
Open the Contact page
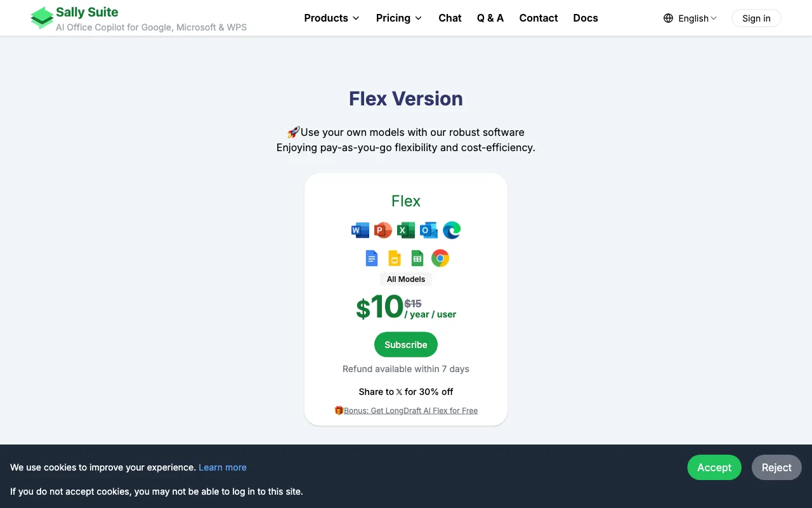point(539,18)
